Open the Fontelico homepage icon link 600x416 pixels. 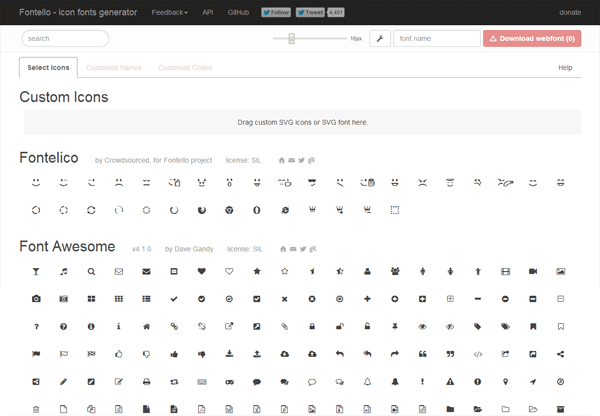[282, 160]
